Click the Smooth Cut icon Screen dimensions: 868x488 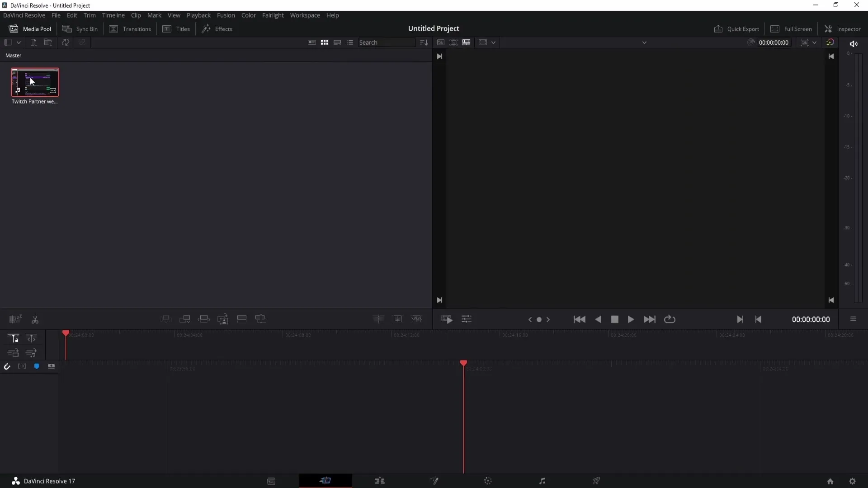pyautogui.click(x=416, y=319)
